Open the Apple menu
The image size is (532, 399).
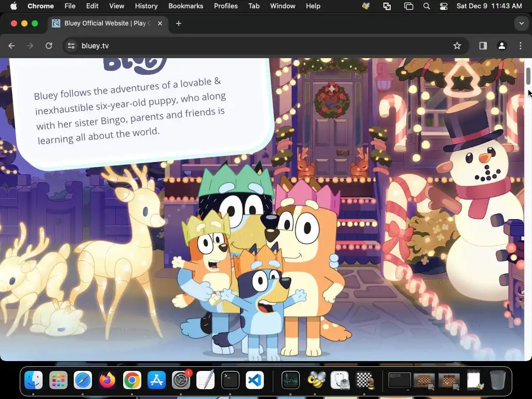click(x=14, y=6)
